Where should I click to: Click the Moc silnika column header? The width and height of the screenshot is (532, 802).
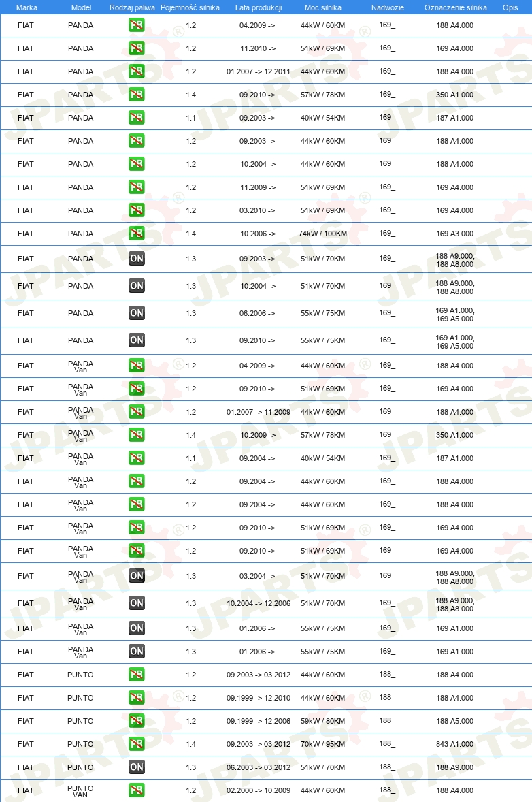[x=323, y=7]
